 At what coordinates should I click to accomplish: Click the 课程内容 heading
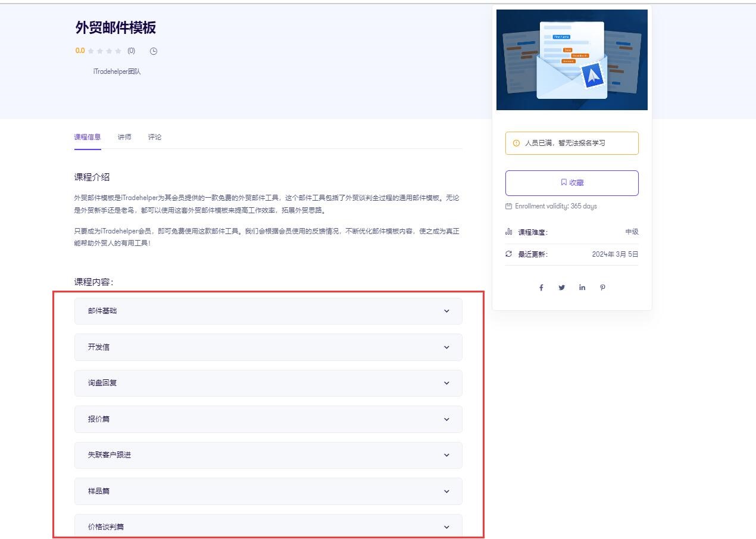point(93,282)
